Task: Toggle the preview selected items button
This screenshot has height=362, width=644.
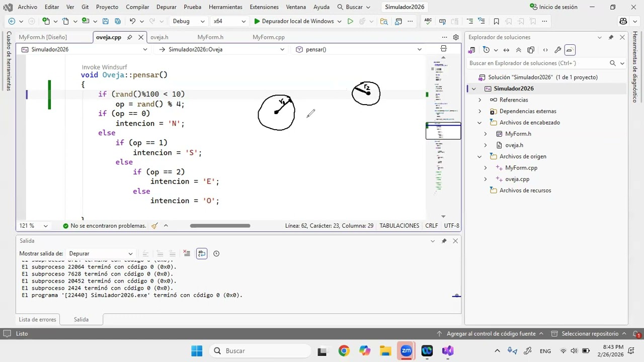Action: 570,50
